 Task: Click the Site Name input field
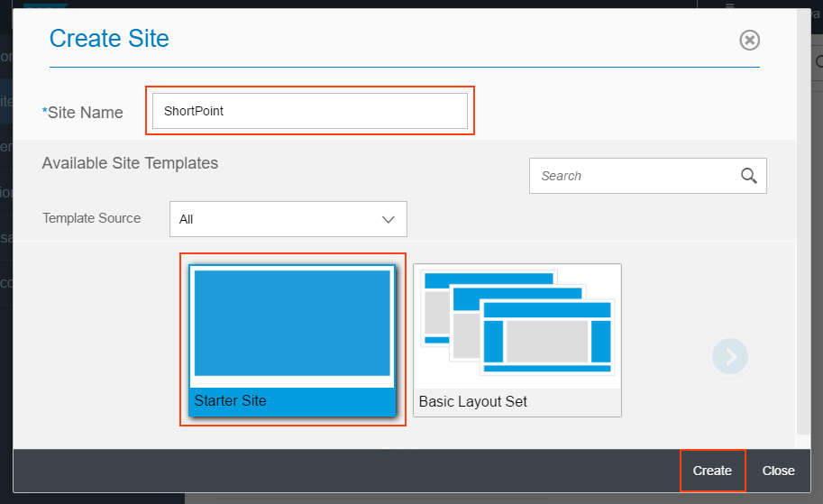310,111
